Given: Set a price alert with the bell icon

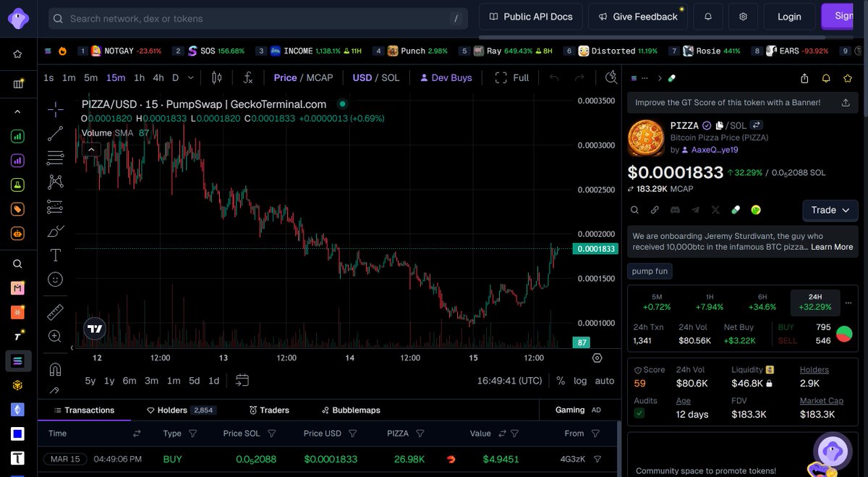Looking at the screenshot, I should click(826, 78).
